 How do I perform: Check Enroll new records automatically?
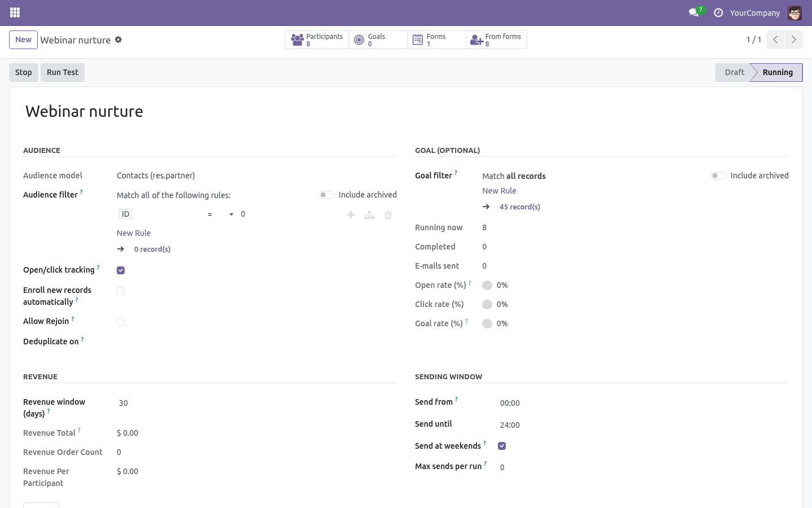(121, 291)
